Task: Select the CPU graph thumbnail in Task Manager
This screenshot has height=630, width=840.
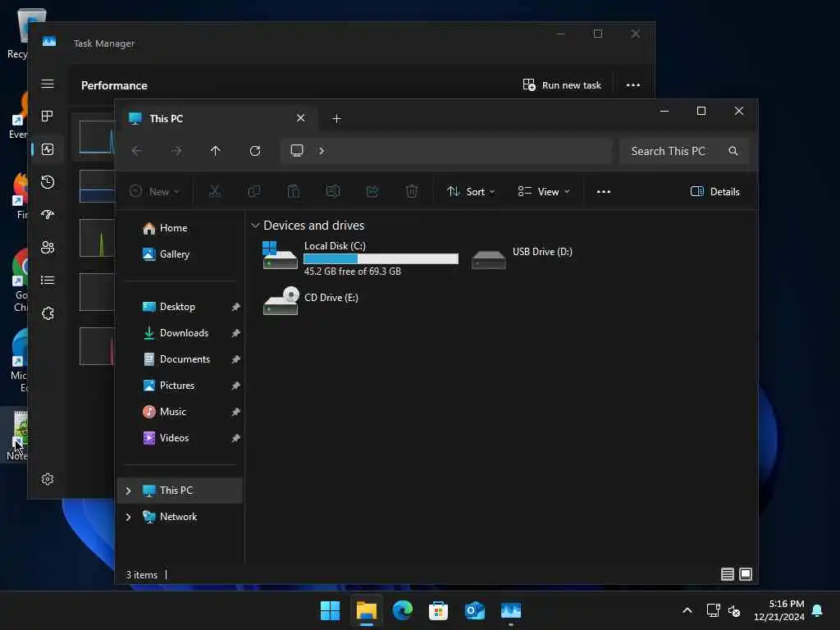Action: pyautogui.click(x=97, y=137)
